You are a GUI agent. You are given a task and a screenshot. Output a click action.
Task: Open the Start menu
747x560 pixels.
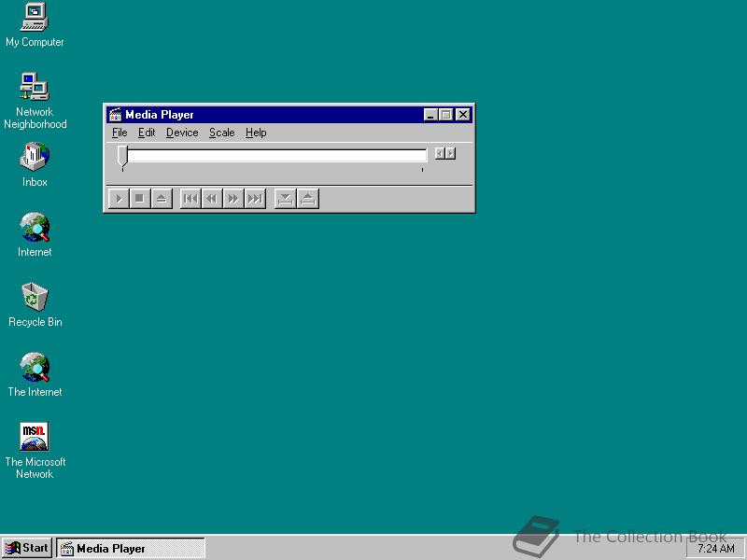27,548
